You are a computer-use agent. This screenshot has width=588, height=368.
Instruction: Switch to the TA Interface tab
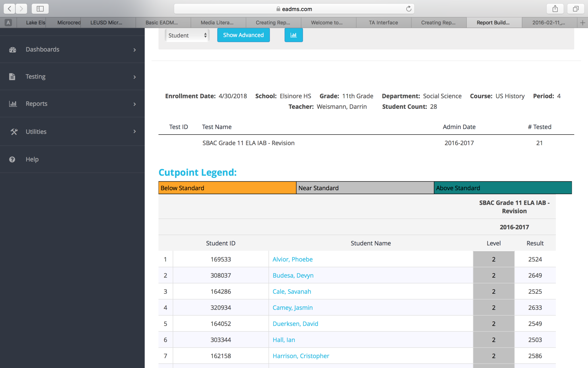tap(383, 22)
